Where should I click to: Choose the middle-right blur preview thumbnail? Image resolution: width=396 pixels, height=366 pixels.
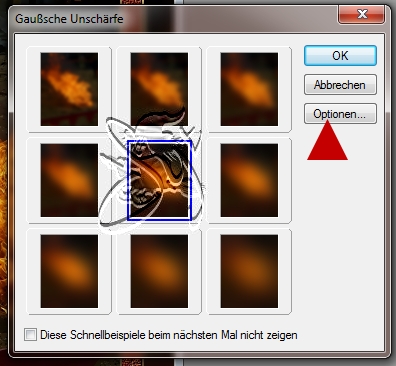point(249,180)
